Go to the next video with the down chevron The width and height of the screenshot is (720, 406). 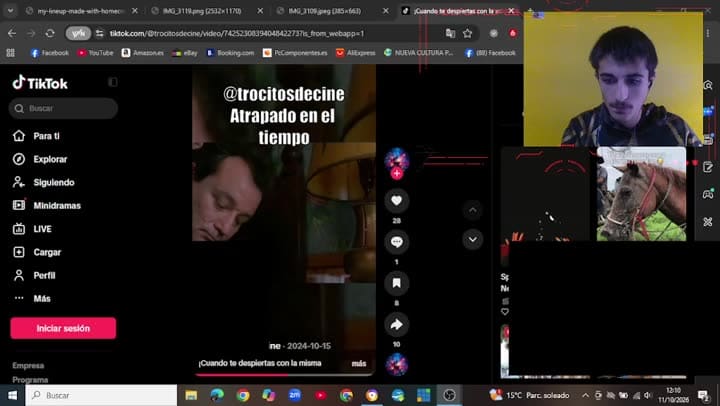pos(472,239)
